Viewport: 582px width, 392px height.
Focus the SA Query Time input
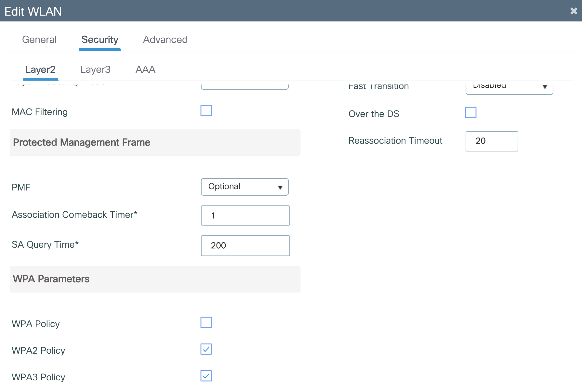(x=245, y=245)
